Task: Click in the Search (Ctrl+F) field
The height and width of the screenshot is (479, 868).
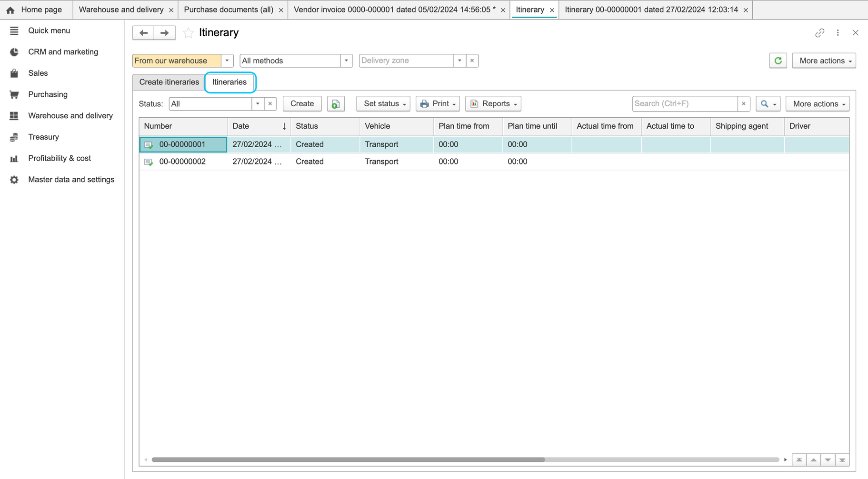Action: click(x=685, y=104)
